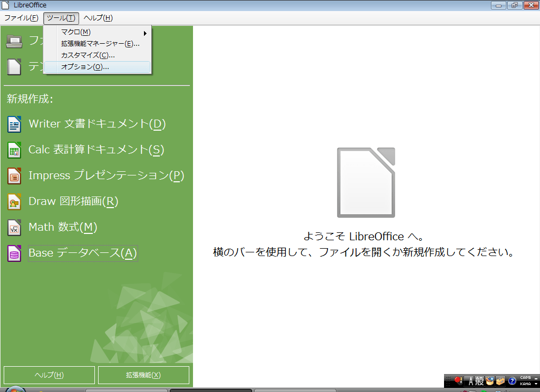Click the ヘルプ(H) button at bottom of sidebar
Viewport: 540px width, 392px height.
coord(49,375)
